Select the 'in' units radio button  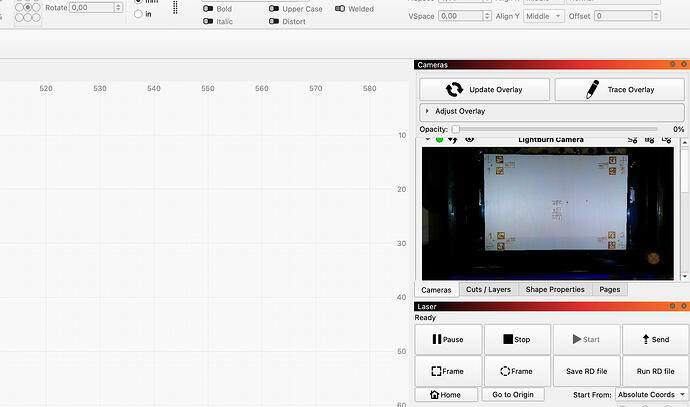pos(138,14)
